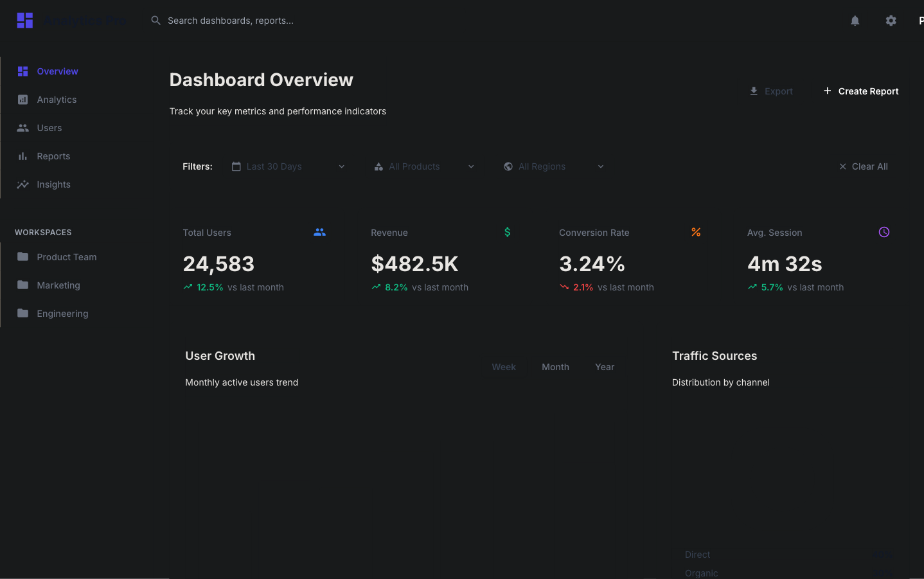Image resolution: width=924 pixels, height=579 pixels.
Task: Click the Revenue dollar sign icon
Action: [507, 232]
